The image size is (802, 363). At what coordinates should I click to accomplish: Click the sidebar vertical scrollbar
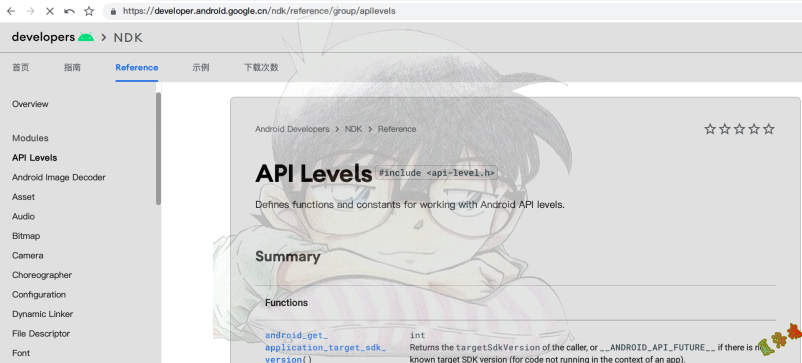(159, 148)
